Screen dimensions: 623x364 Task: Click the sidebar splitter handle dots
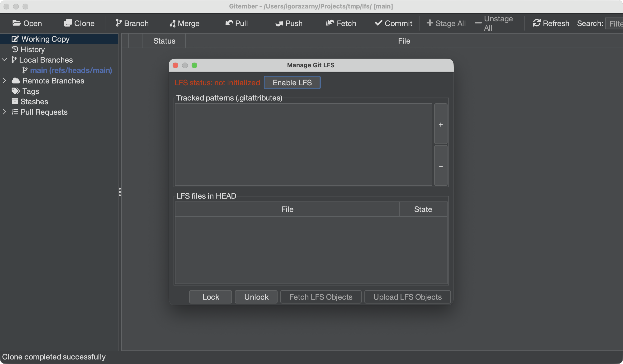click(120, 192)
